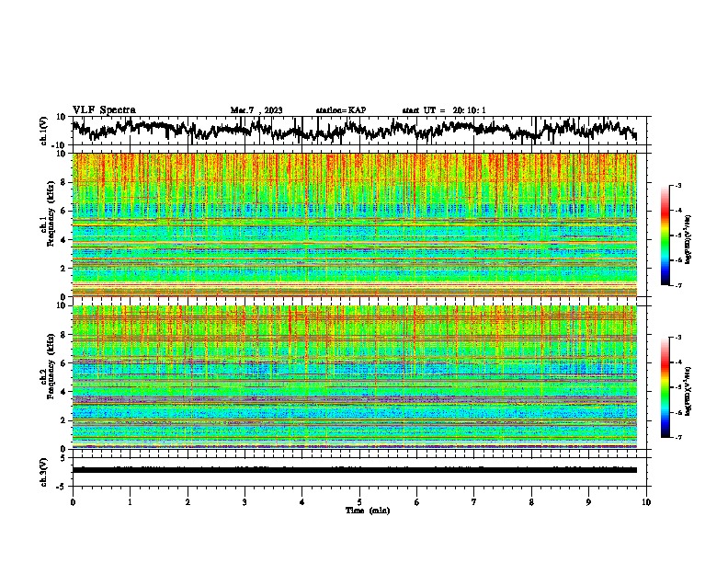Click the ch.1(V) waveform trace panel
The width and height of the screenshot is (728, 563).
point(359,131)
